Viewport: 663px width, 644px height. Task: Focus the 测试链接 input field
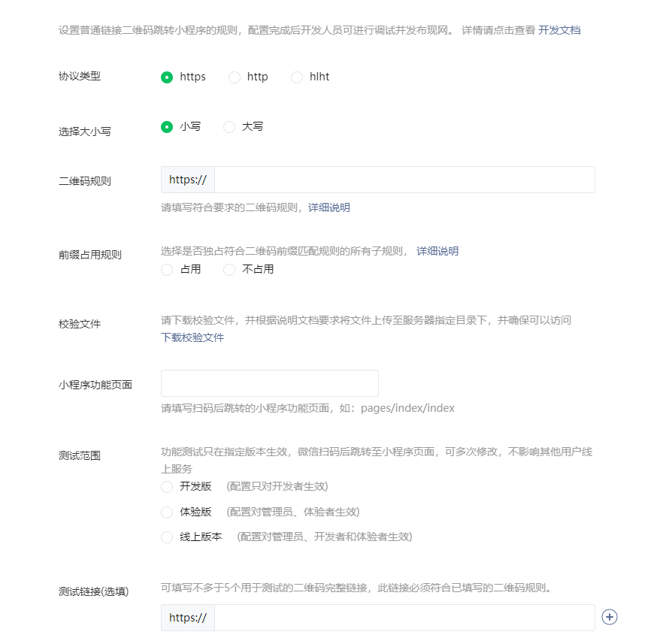pos(404,618)
